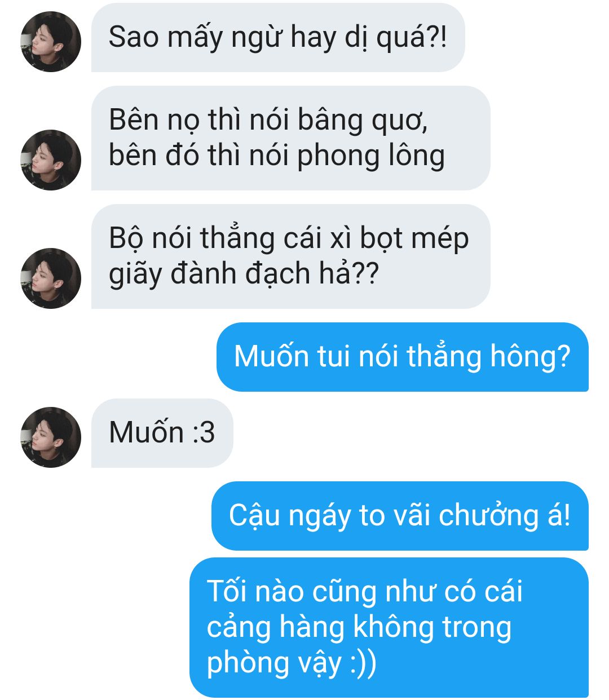609x700 pixels.
Task: Tap the 'Cậu ngáy to vãi chưởng á!' message
Action: (400, 516)
